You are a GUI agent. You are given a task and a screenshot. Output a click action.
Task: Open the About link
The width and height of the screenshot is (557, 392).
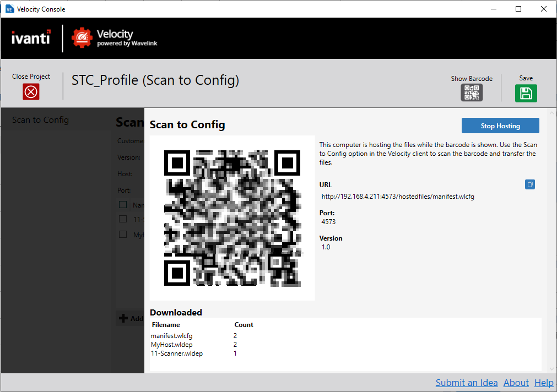[516, 383]
